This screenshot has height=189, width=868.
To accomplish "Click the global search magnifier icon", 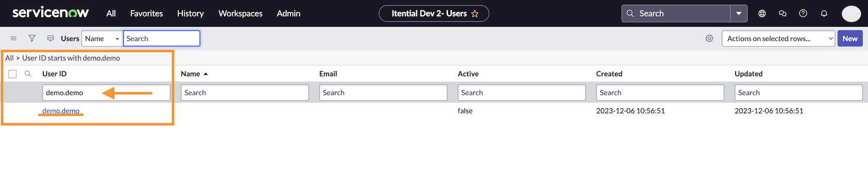I will click(630, 13).
